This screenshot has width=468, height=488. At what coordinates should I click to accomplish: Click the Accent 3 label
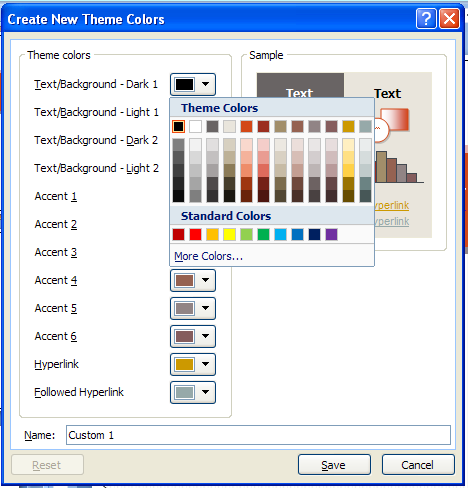click(x=56, y=252)
